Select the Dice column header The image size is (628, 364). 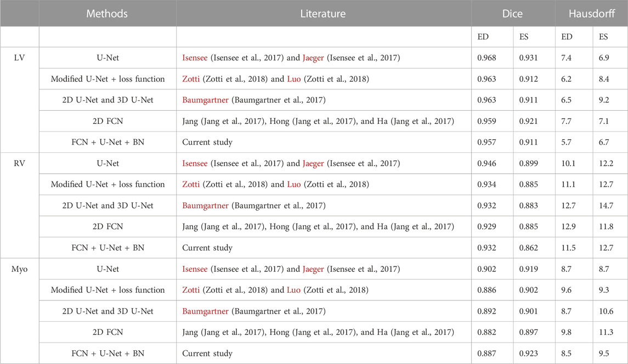pos(513,13)
